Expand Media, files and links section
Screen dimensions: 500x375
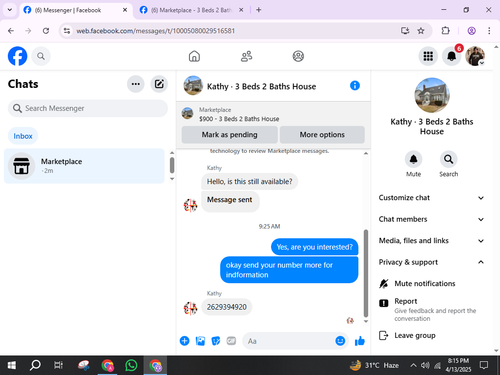pos(432,241)
